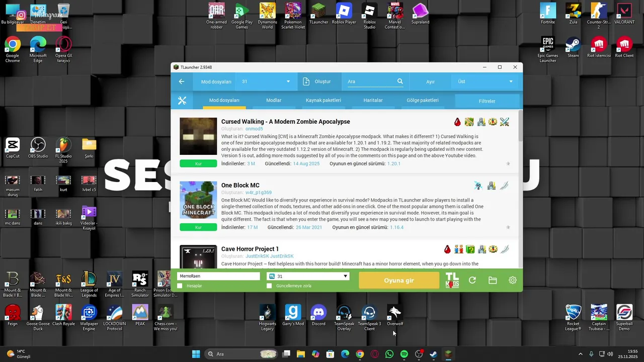Open Steam desktop shortcut

tap(573, 48)
